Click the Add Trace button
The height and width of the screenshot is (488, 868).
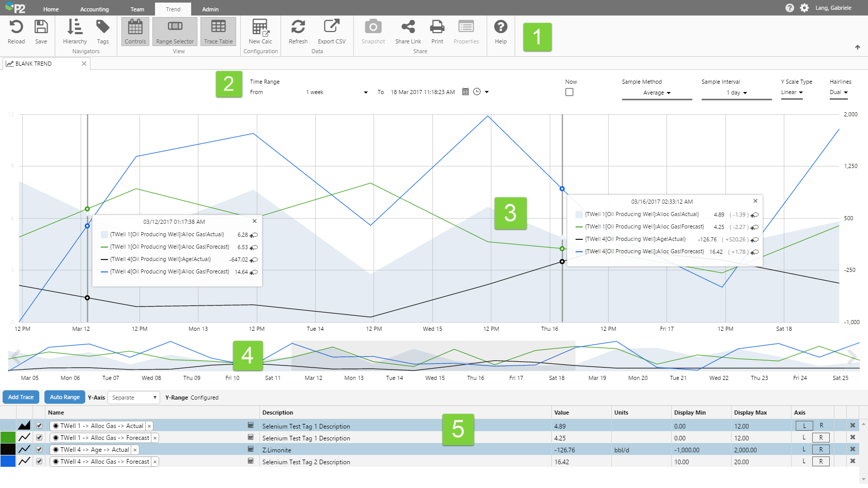point(21,397)
